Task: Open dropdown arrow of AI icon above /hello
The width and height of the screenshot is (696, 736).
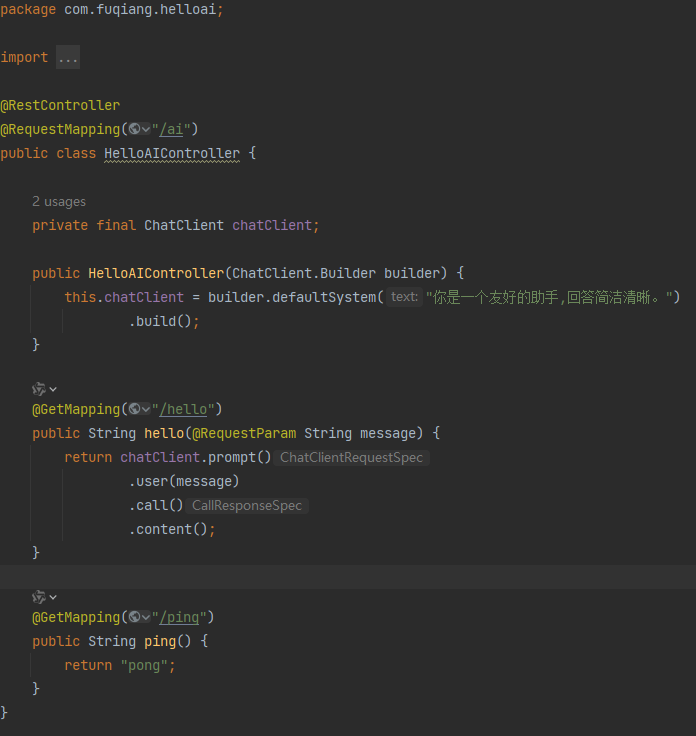Action: pyautogui.click(x=53, y=389)
